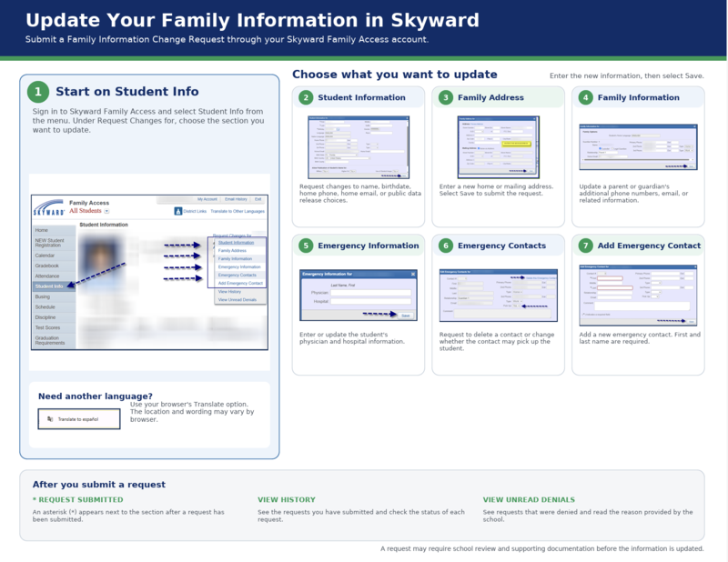Open Busing in the side menu

54,296
